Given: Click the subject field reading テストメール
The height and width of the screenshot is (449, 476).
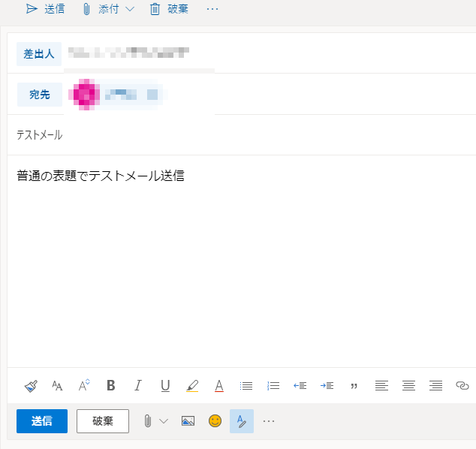Looking at the screenshot, I should pos(241,135).
